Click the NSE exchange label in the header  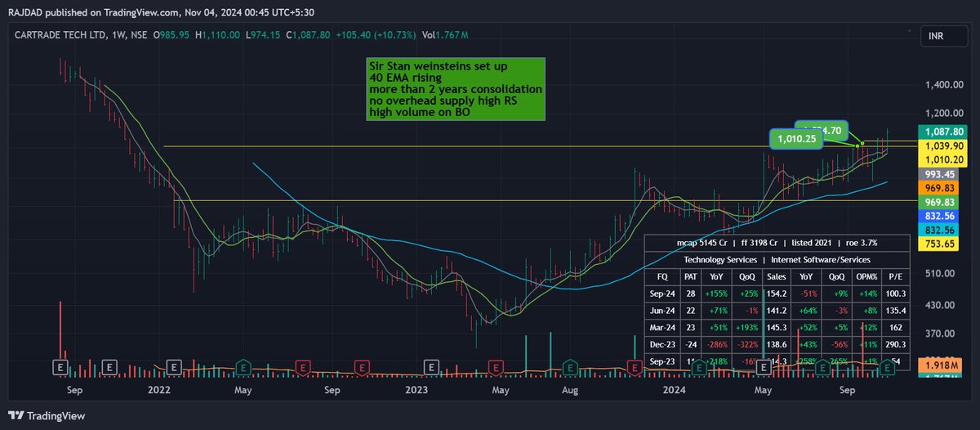click(x=138, y=35)
